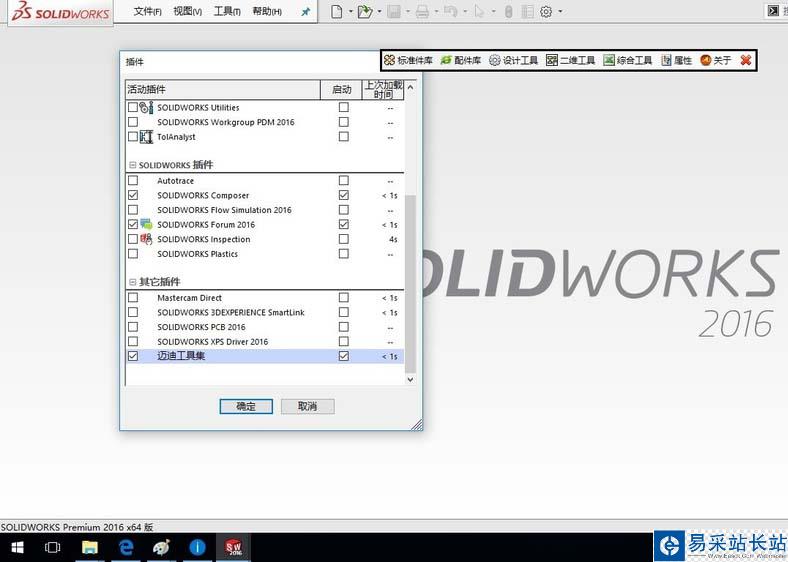Click the File Properties icon
This screenshot has width=788, height=562.
tap(527, 11)
